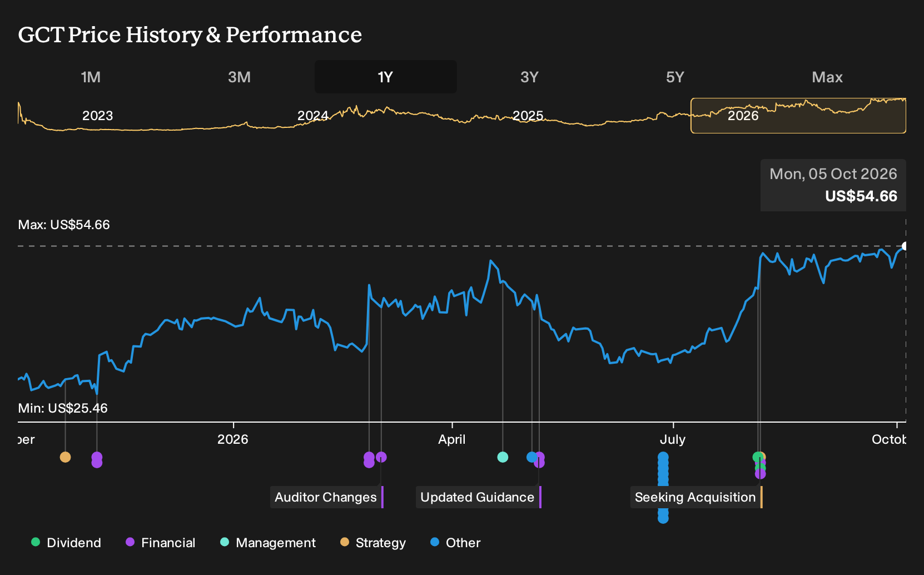924x575 pixels.
Task: Click the top blue marker in July stack
Action: pyautogui.click(x=663, y=457)
